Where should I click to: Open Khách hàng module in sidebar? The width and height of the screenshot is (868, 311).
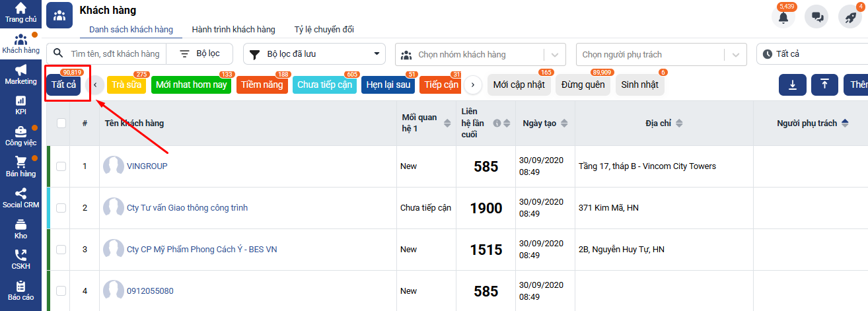(20, 44)
